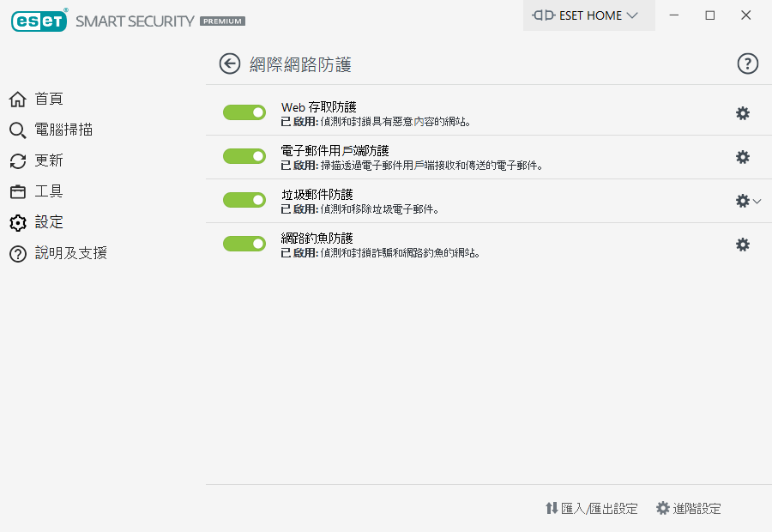
Task: Expand the 垃圾郵件防護 options chevron
Action: [x=757, y=201]
